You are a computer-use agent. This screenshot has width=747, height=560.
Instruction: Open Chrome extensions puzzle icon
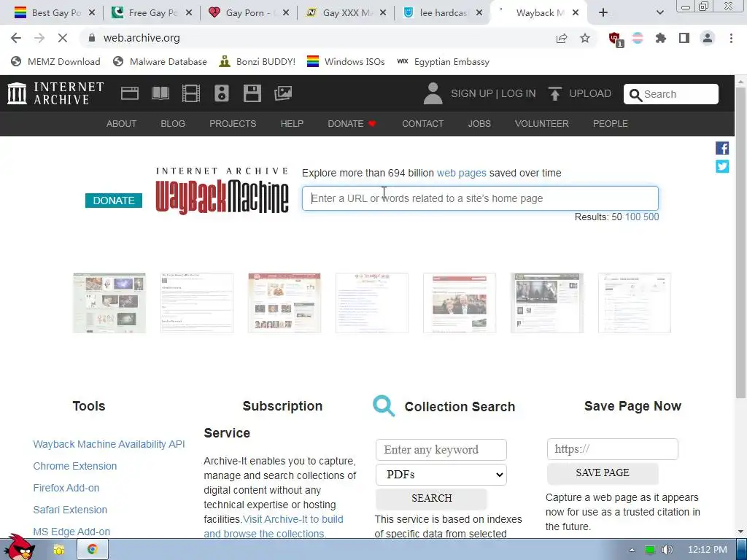(661, 38)
